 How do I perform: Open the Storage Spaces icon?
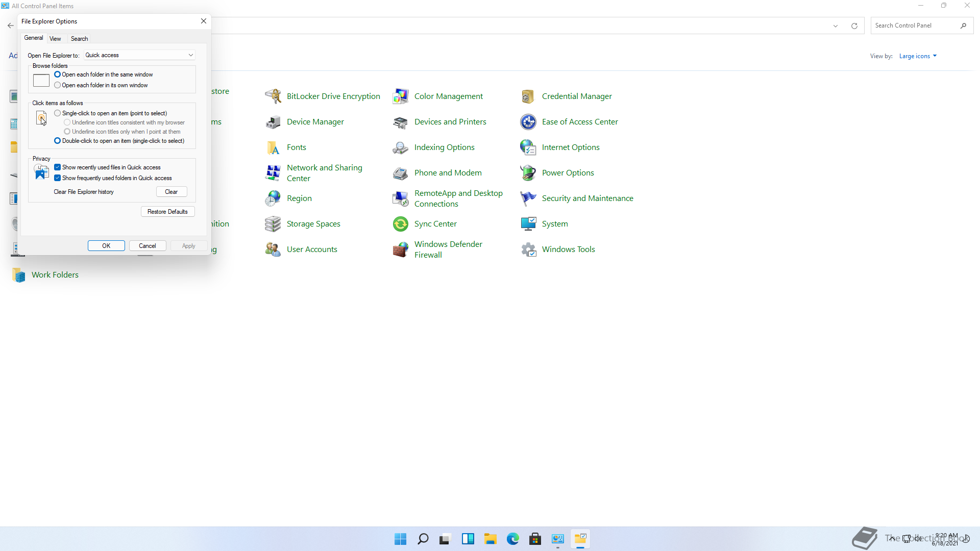273,223
